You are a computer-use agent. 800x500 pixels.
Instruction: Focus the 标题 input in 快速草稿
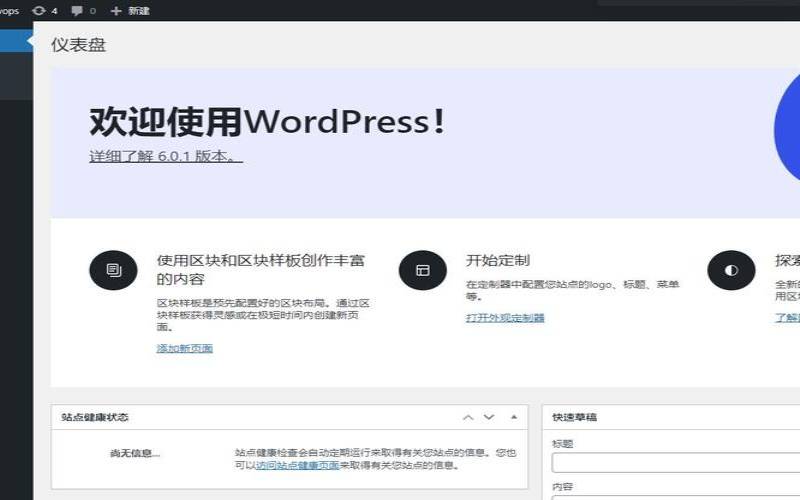(676, 463)
